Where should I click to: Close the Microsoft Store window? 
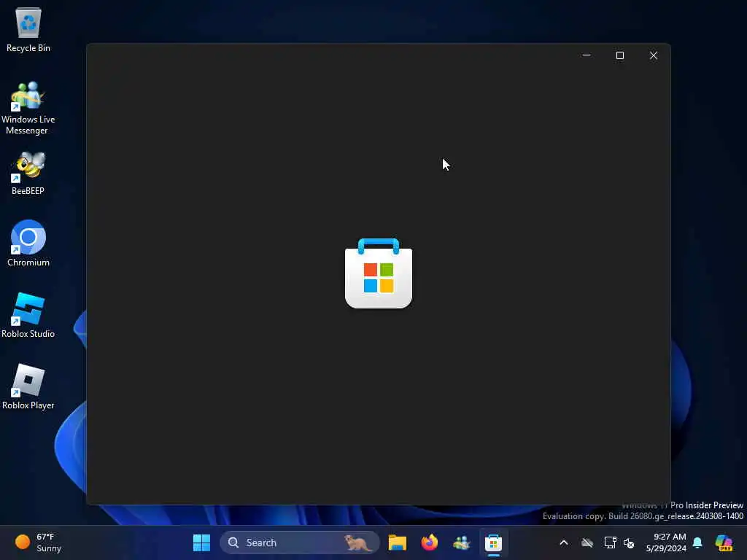pyautogui.click(x=654, y=55)
